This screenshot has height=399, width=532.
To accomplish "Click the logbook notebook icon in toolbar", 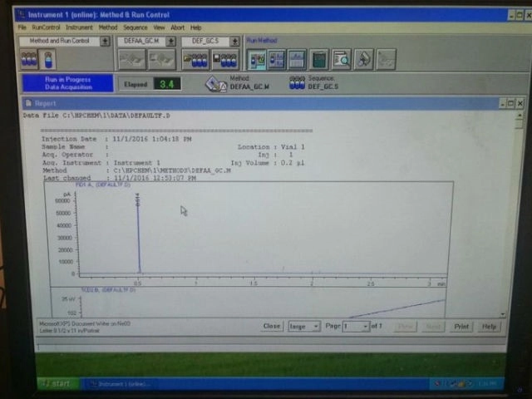I will click(x=319, y=59).
